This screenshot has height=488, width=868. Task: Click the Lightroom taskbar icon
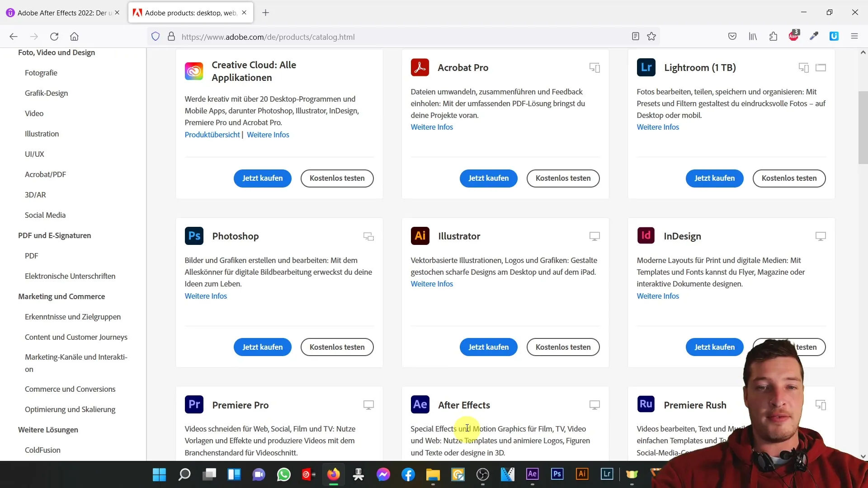(x=607, y=475)
